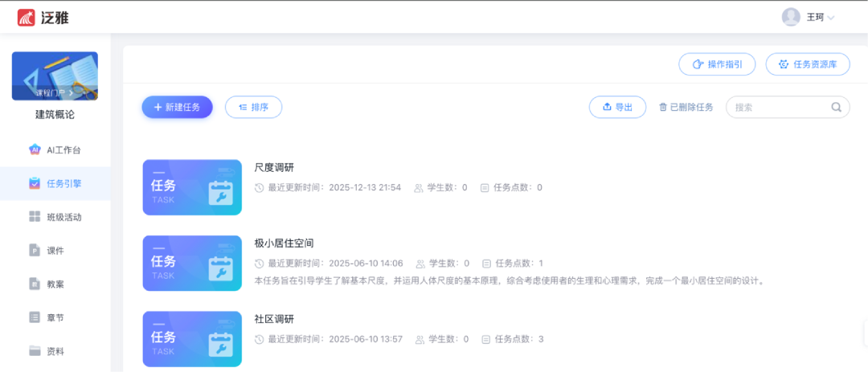Viewport: 868px width, 372px height.
Task: Click the trash icon beside 已删除任务
Action: click(662, 108)
